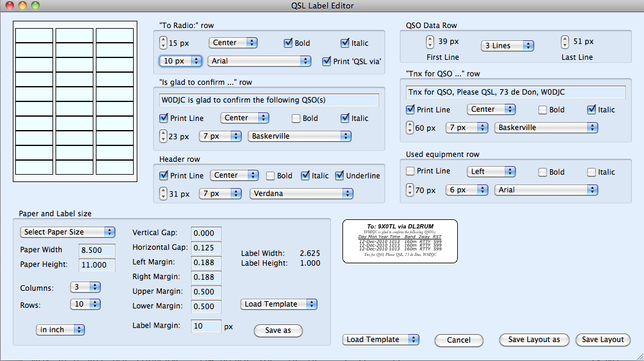Uncheck Underline in the Header row
The image size is (644, 361).
click(340, 175)
